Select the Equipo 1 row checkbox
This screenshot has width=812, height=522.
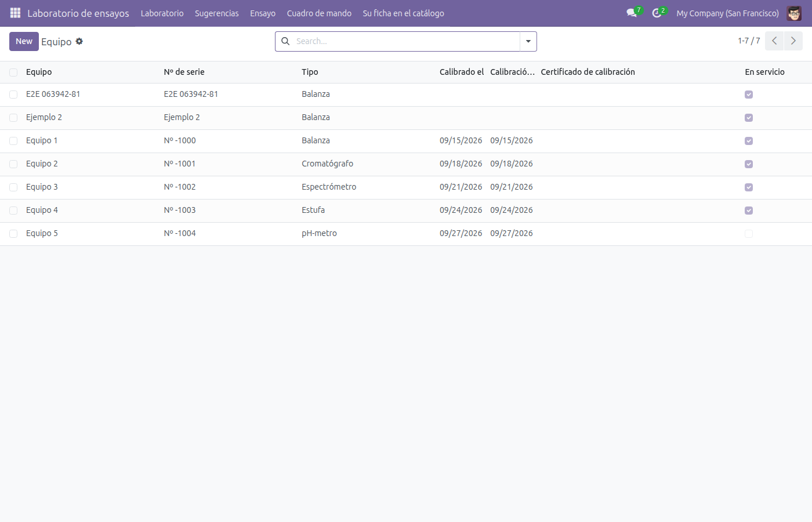(13, 141)
